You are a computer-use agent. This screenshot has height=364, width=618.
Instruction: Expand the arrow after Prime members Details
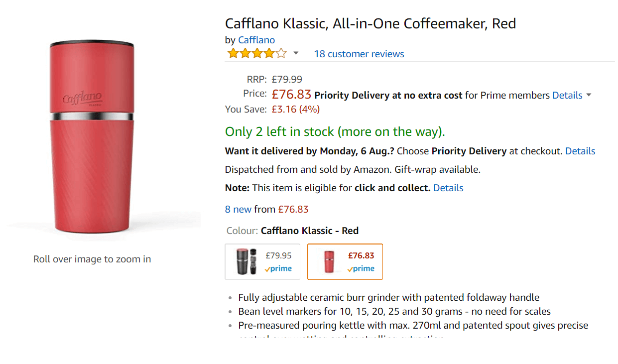589,95
